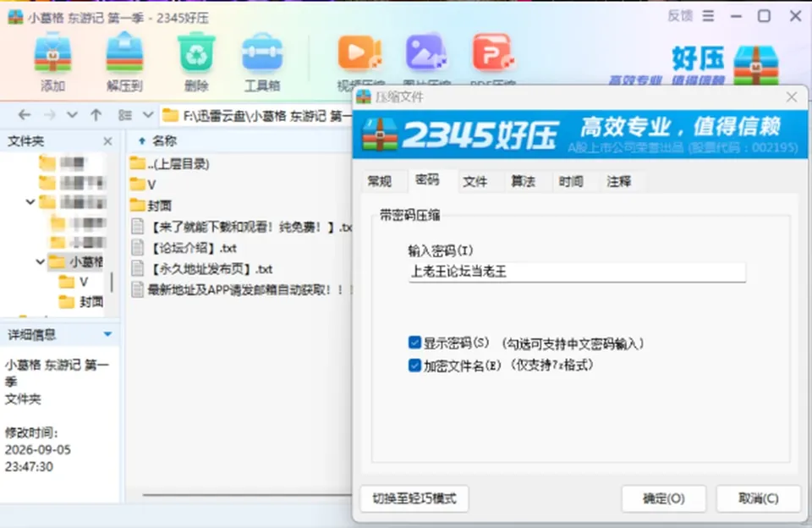Close the 文件夹 folder panel with its X
Viewport: 812px width, 528px height.
pyautogui.click(x=107, y=141)
